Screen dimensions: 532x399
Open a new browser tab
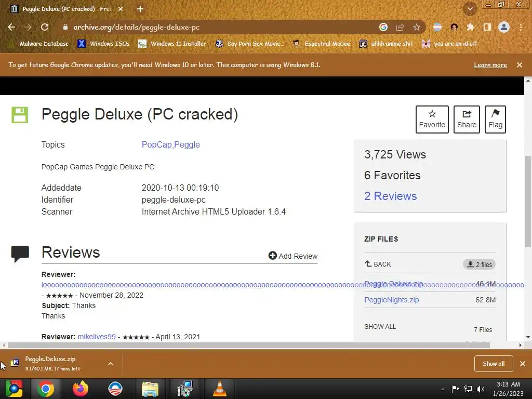(x=140, y=9)
